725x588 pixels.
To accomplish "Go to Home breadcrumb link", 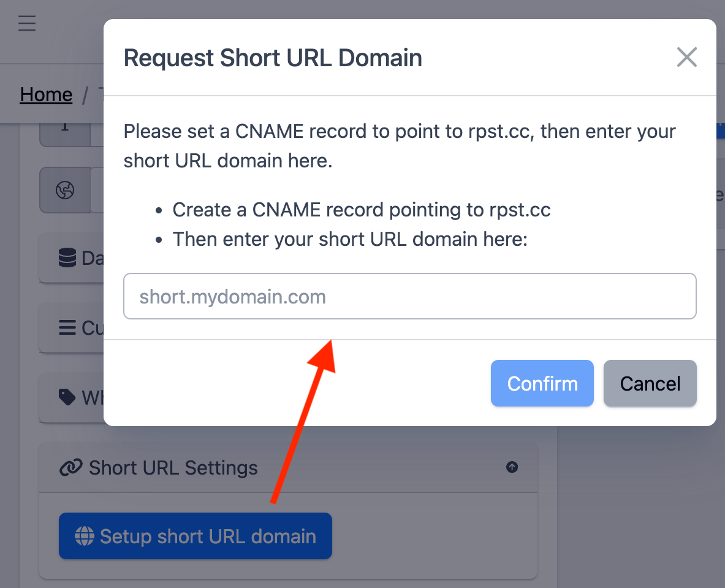I will tap(46, 95).
